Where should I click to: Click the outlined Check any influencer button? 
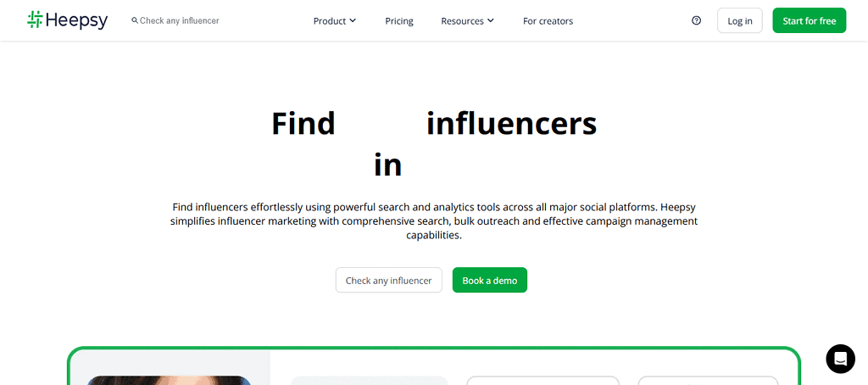[388, 281]
